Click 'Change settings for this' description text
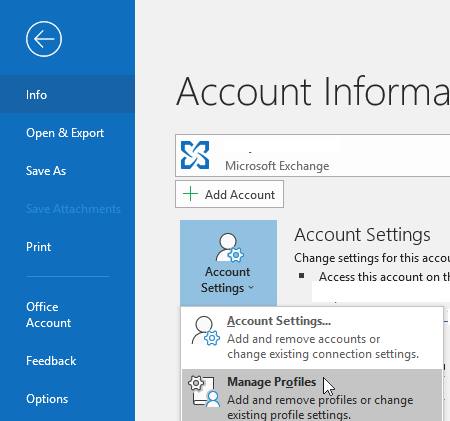Image resolution: width=450 pixels, height=421 pixels. [x=372, y=258]
